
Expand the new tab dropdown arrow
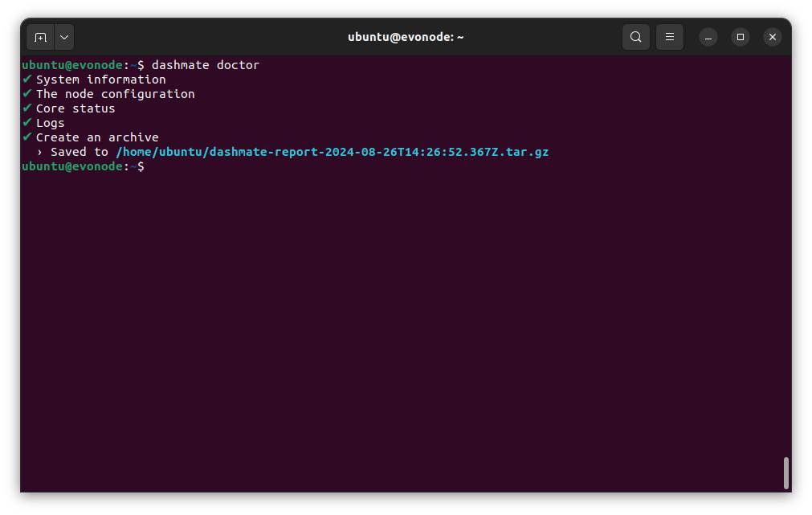click(x=64, y=37)
